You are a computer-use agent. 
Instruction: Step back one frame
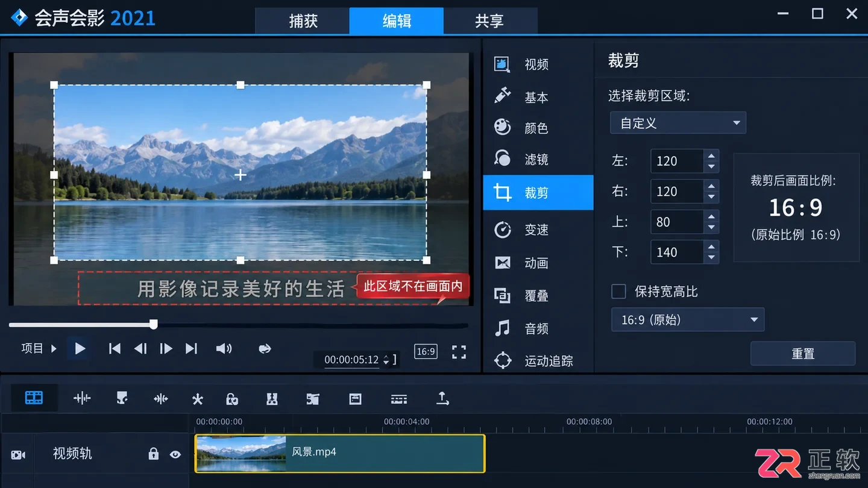pyautogui.click(x=140, y=348)
